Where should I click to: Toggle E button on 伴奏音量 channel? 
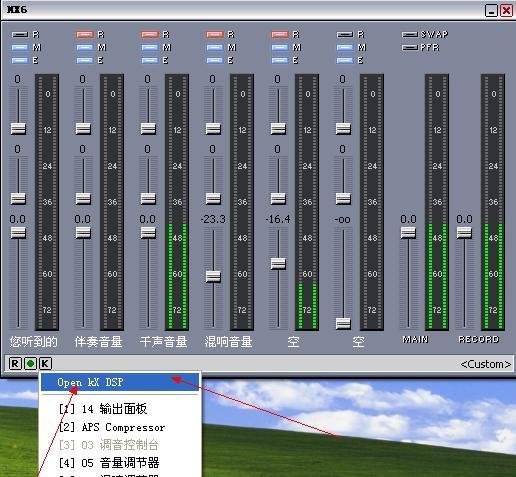(x=85, y=60)
